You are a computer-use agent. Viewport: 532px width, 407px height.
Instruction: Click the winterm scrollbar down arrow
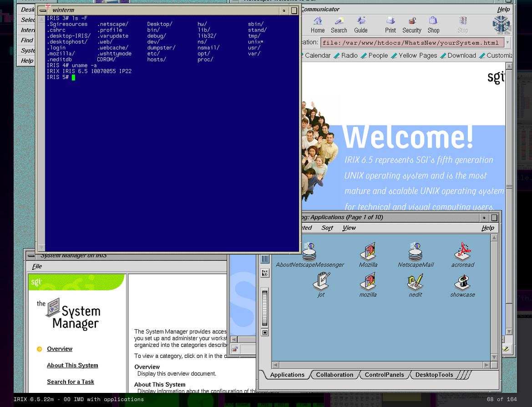tap(41, 248)
